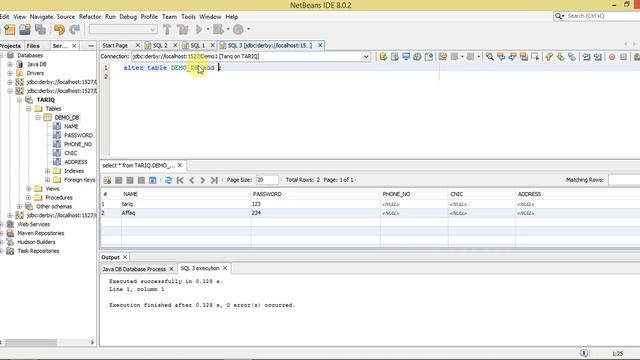Click the Stop Macro Recording icon
Screen dimensions: 640x360
click(x=623, y=57)
